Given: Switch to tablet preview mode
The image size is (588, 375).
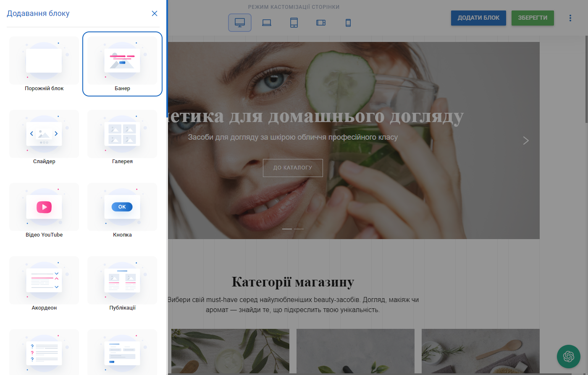Looking at the screenshot, I should click(x=294, y=23).
